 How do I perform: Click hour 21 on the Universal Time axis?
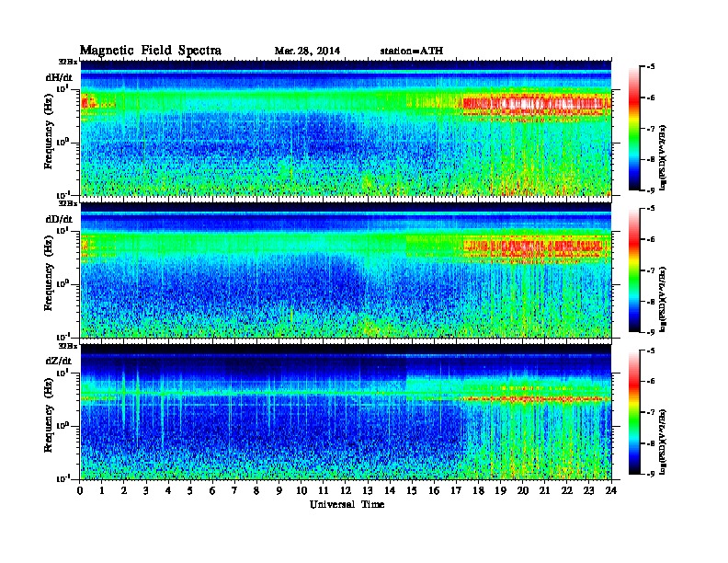(544, 490)
